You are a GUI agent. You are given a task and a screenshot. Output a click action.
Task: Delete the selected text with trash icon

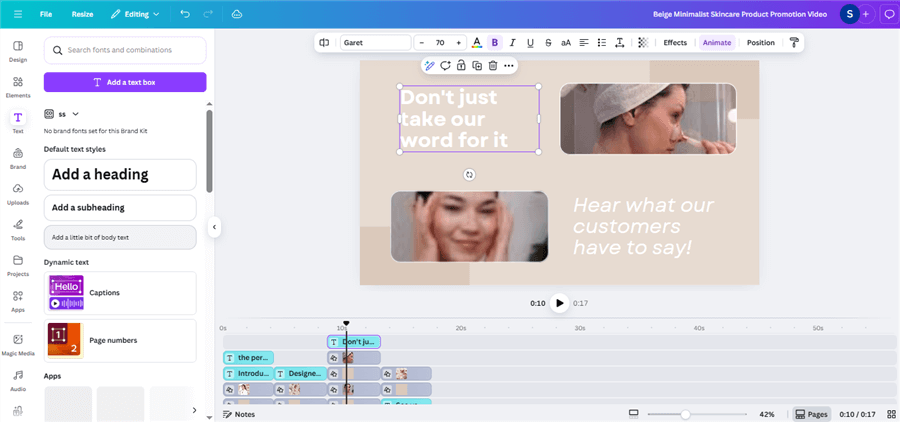[x=492, y=65]
